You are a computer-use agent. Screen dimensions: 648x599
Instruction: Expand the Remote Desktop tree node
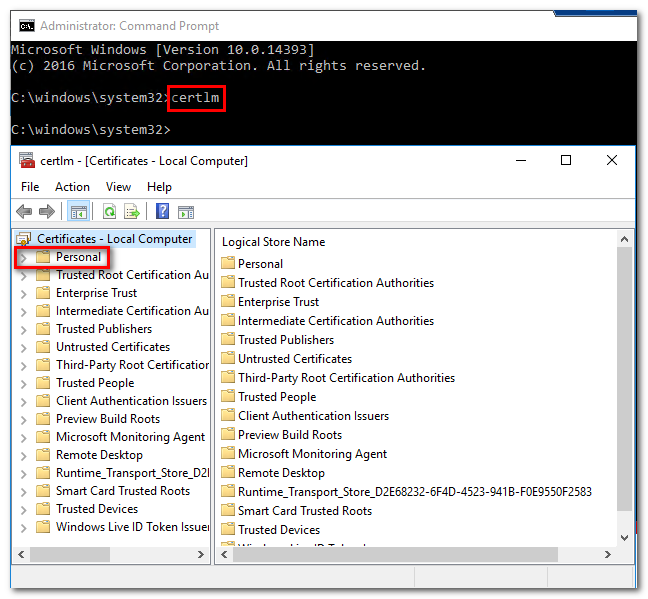(24, 456)
